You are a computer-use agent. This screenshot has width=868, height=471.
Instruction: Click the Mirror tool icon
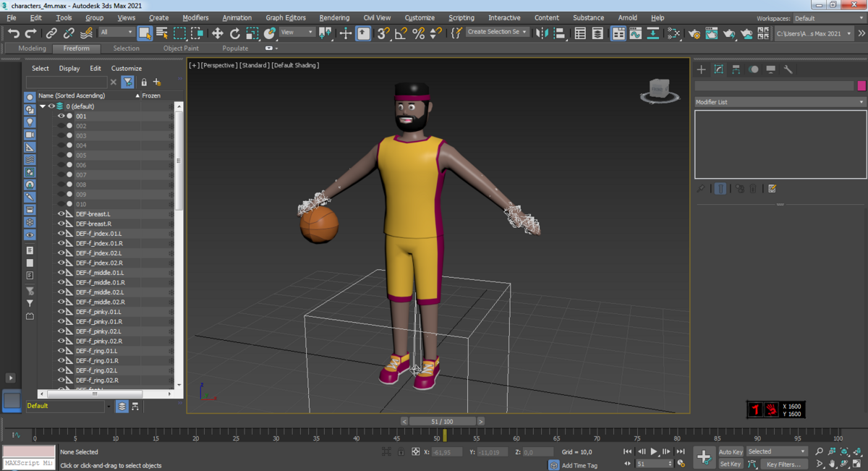click(542, 33)
